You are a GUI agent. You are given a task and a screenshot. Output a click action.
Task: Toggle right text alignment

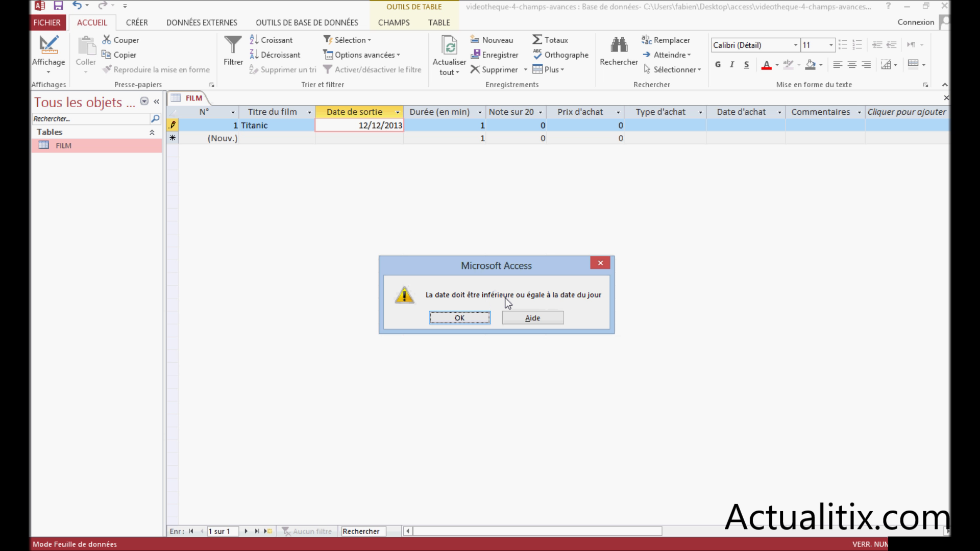click(x=866, y=65)
